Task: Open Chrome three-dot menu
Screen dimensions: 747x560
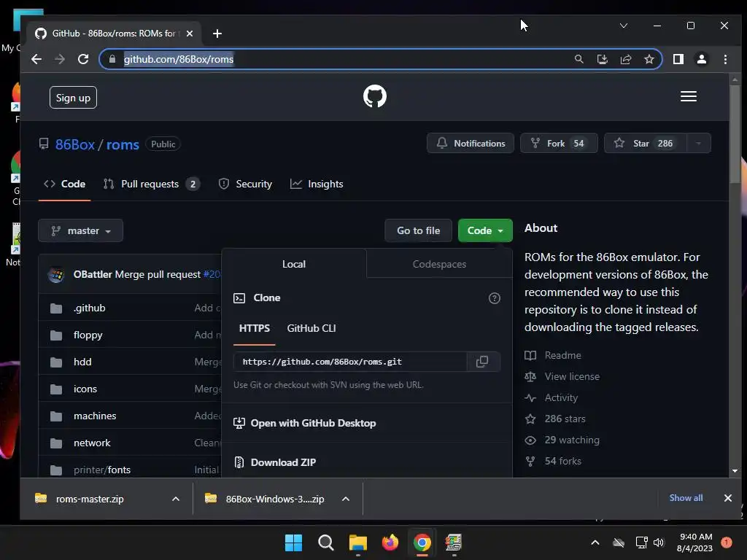Action: pos(725,59)
